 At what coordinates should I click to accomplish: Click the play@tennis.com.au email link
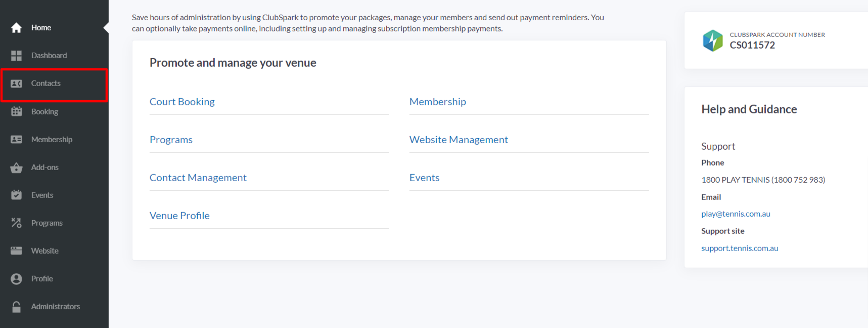point(736,214)
